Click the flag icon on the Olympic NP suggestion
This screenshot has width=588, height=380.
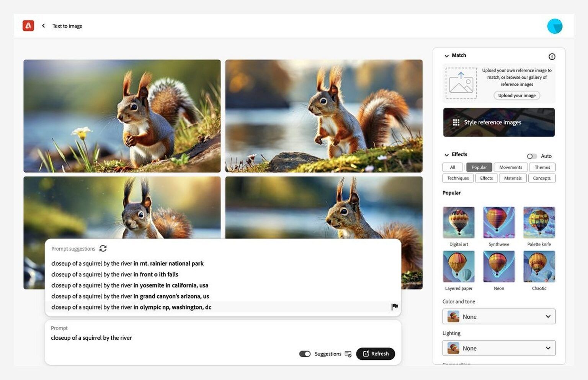[x=395, y=306]
